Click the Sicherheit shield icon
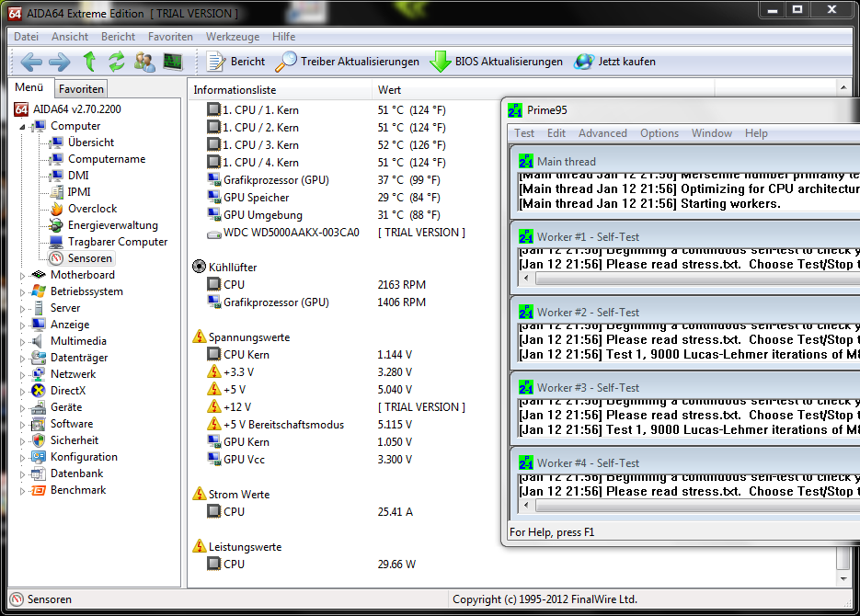Screen dimensions: 860x616 click(39, 440)
